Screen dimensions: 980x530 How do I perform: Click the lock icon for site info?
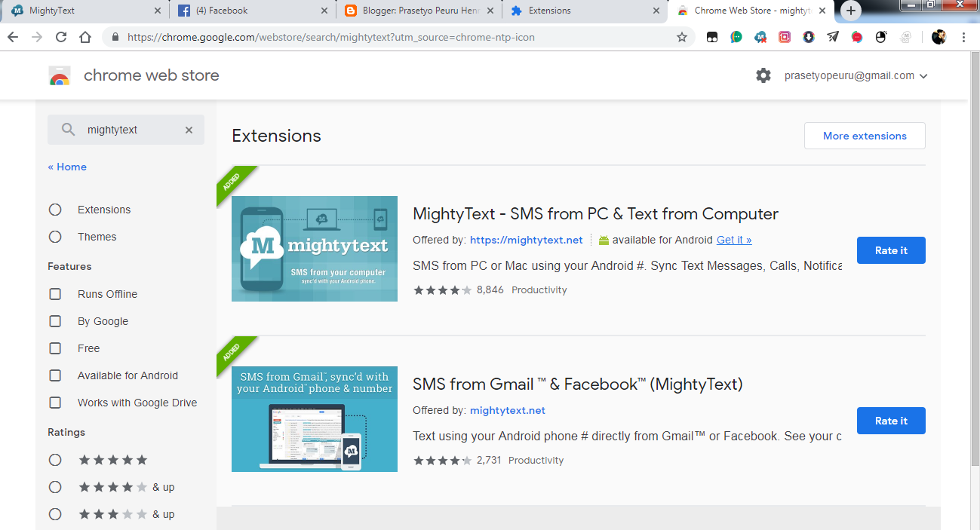tap(115, 37)
